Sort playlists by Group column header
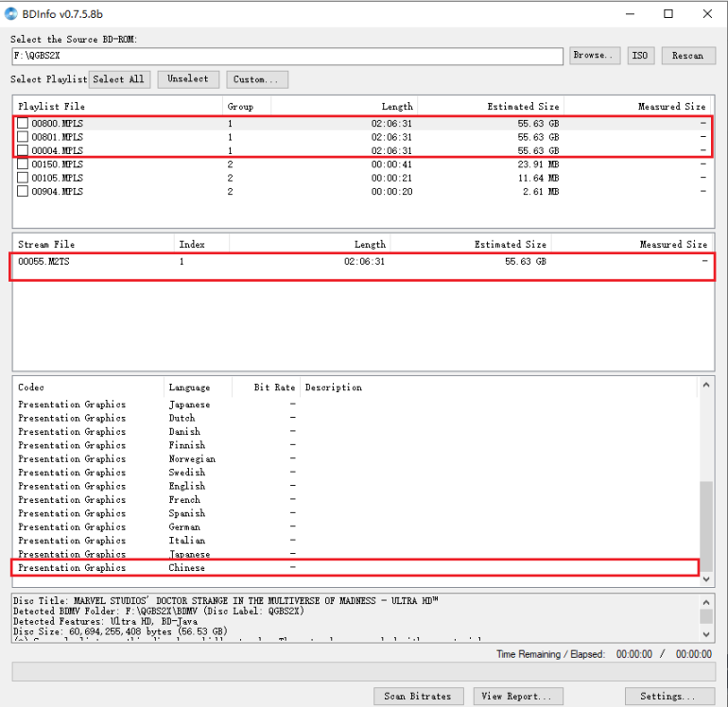The height and width of the screenshot is (707, 728). click(x=247, y=106)
